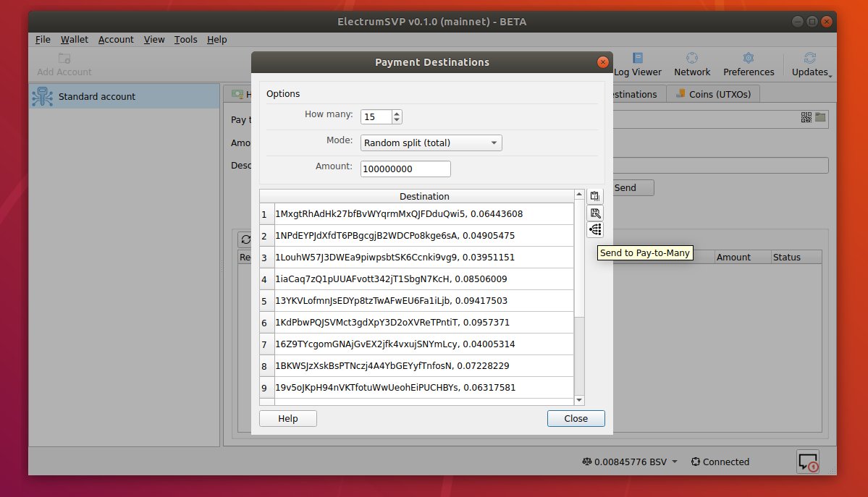Click the Help button in the dialog
868x497 pixels.
pos(288,418)
